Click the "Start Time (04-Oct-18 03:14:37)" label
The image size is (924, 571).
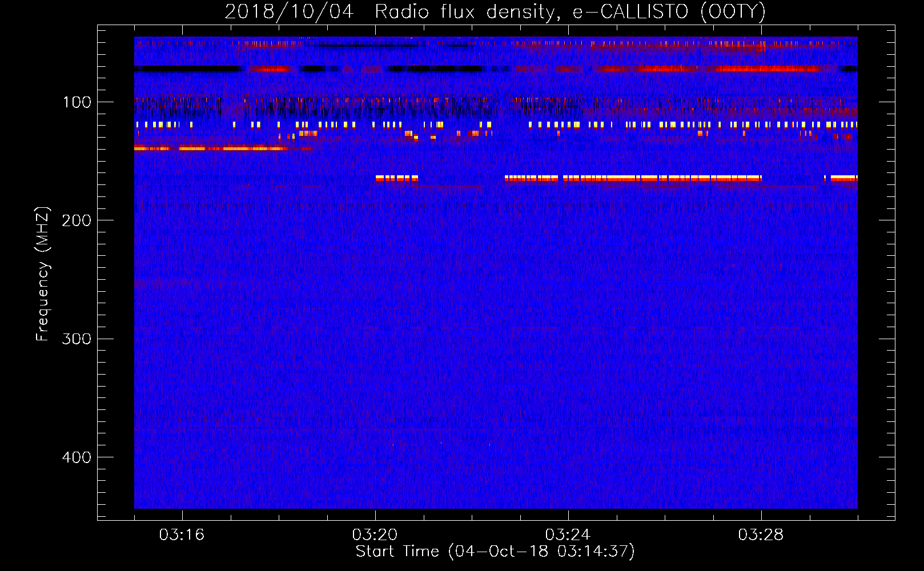point(495,552)
